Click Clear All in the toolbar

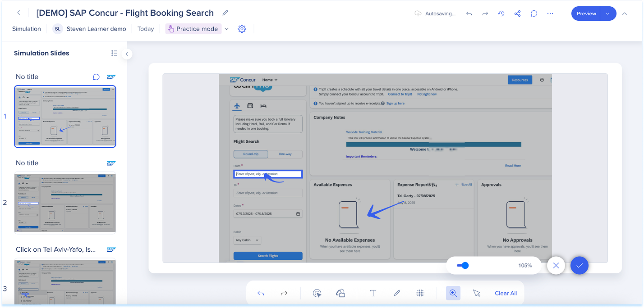(506, 293)
